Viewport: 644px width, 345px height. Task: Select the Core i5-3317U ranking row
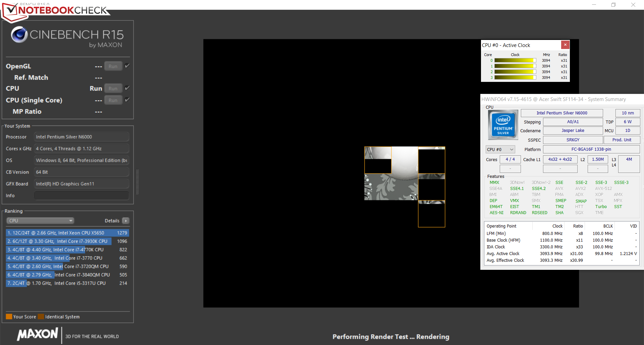(67, 283)
